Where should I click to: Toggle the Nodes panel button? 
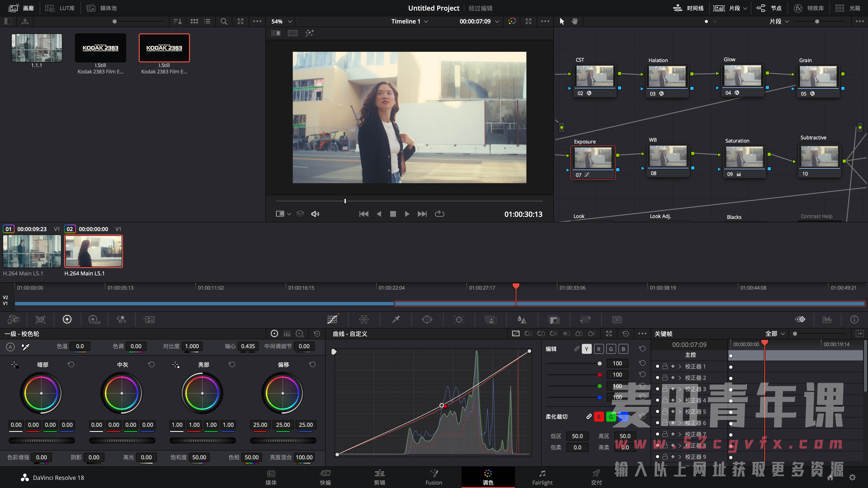click(x=769, y=8)
